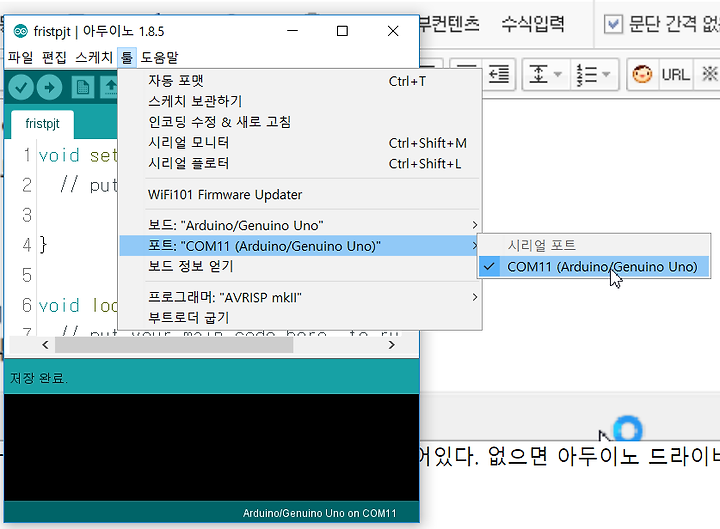Click the 시리얼 포트 submenu header
This screenshot has width=720, height=529.
[541, 245]
